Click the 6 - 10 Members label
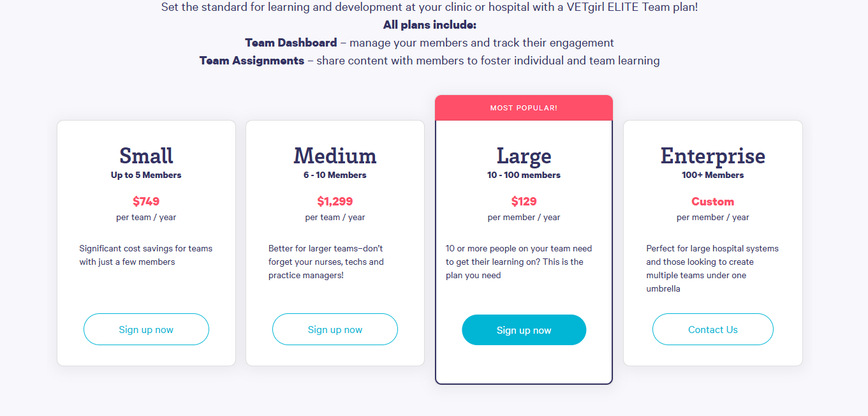Viewport: 868px width, 416px height. pos(335,175)
